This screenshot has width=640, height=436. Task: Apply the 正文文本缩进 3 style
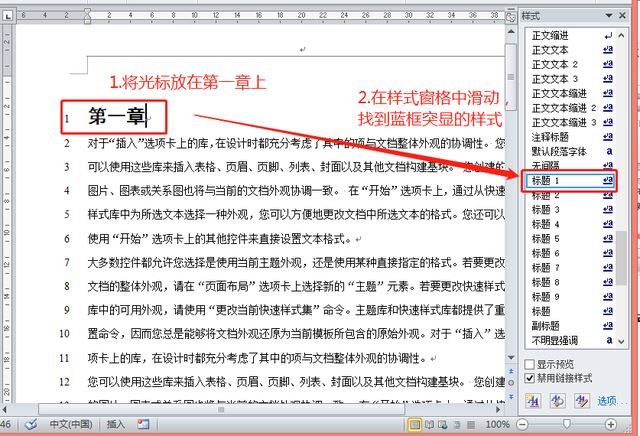[570, 122]
